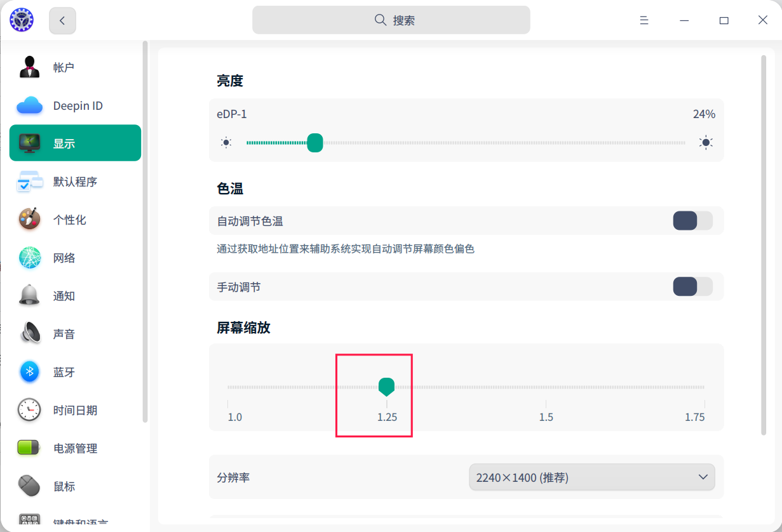Image resolution: width=782 pixels, height=532 pixels.
Task: Open 个性化 palette icon
Action: coord(29,220)
